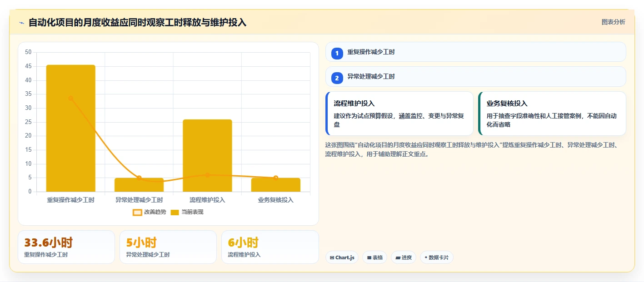Screen dimensions: 644x282
Task: Click the orange 改善趋势 legend swatch
Action: pyautogui.click(x=137, y=212)
